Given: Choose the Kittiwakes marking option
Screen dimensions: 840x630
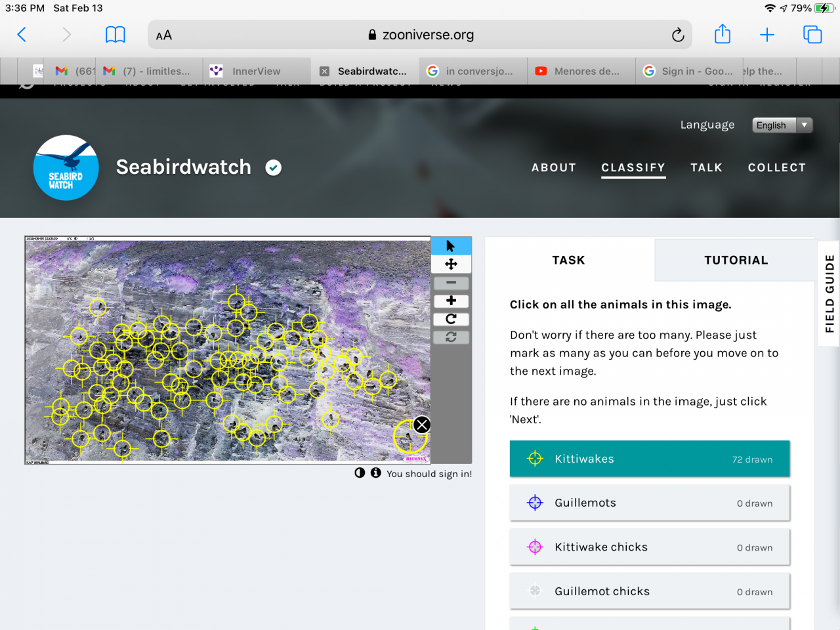Looking at the screenshot, I should click(x=650, y=459).
